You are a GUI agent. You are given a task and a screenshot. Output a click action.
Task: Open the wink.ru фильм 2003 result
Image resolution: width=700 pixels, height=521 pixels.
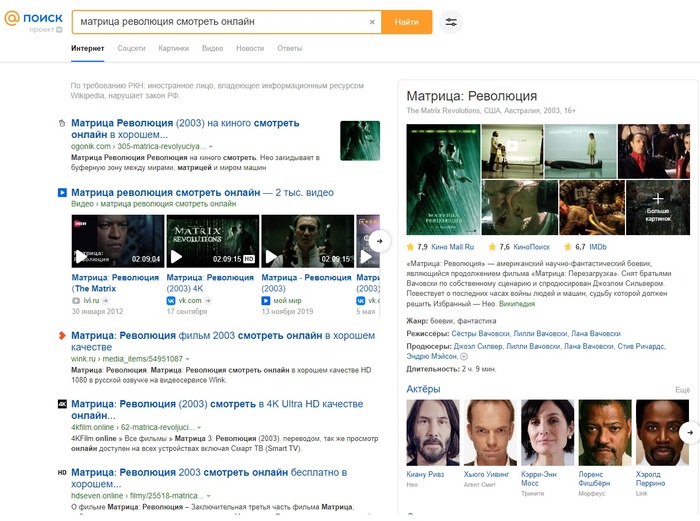(x=223, y=341)
